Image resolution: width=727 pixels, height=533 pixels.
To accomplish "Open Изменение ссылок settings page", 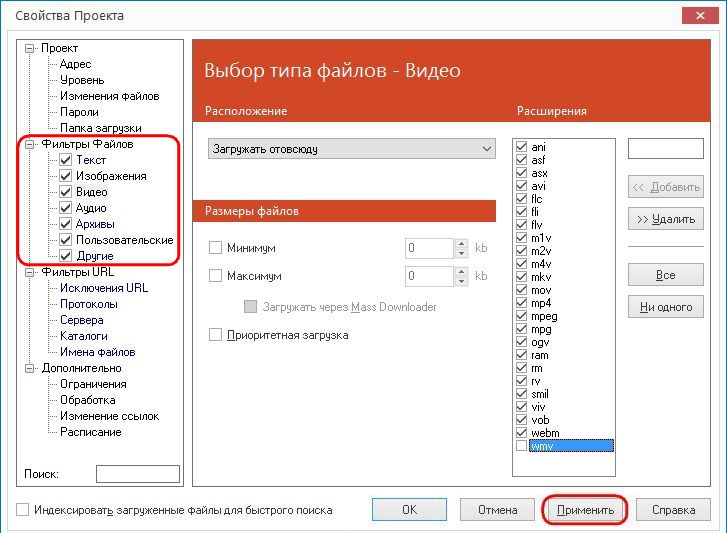I will pos(109,416).
